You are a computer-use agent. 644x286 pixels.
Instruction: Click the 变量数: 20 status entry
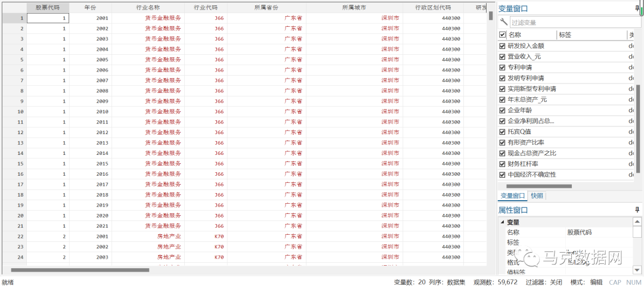tap(410, 282)
